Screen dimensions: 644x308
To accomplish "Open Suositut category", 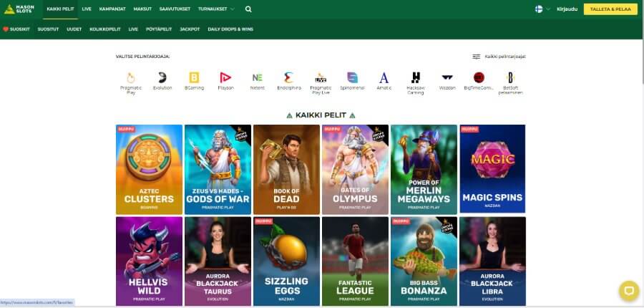I will (x=48, y=29).
